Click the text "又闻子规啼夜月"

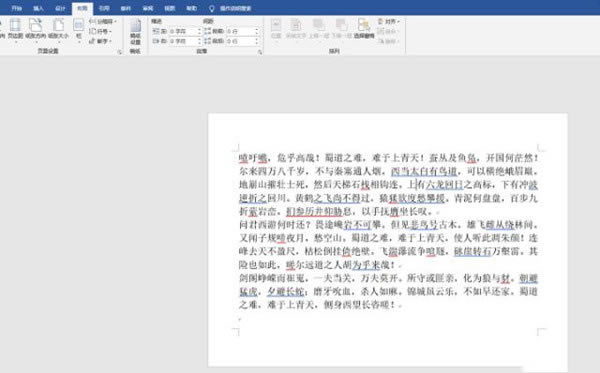(x=272, y=238)
